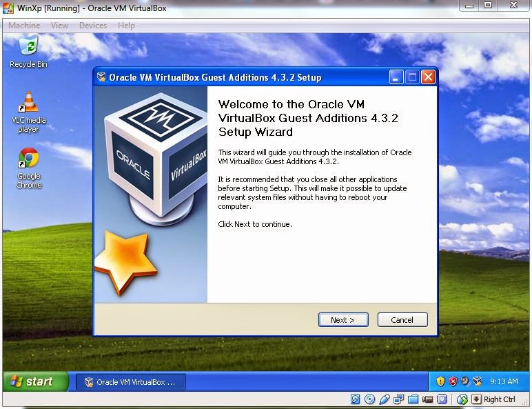
Task: Click Next to continue setup
Action: coord(343,319)
